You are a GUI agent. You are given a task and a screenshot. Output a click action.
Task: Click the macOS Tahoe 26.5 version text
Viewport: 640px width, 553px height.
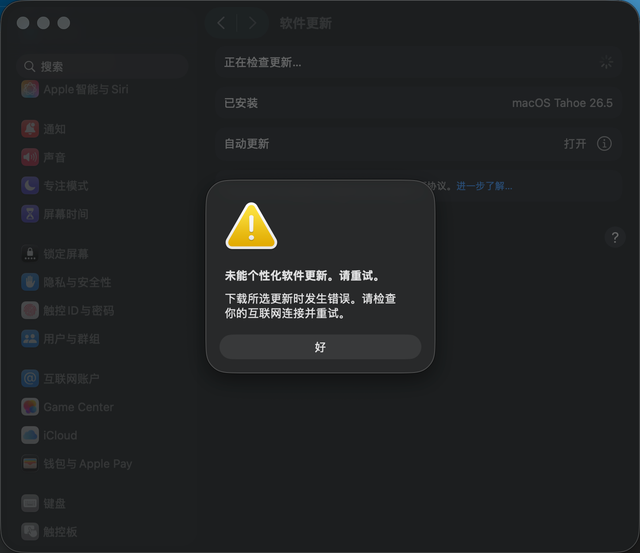562,103
